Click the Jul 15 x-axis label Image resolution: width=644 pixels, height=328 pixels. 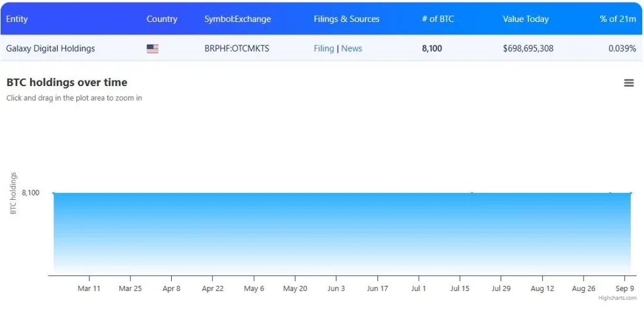point(460,288)
